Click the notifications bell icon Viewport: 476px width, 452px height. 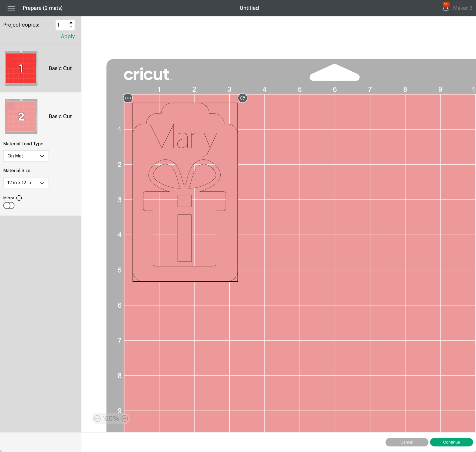(x=445, y=8)
